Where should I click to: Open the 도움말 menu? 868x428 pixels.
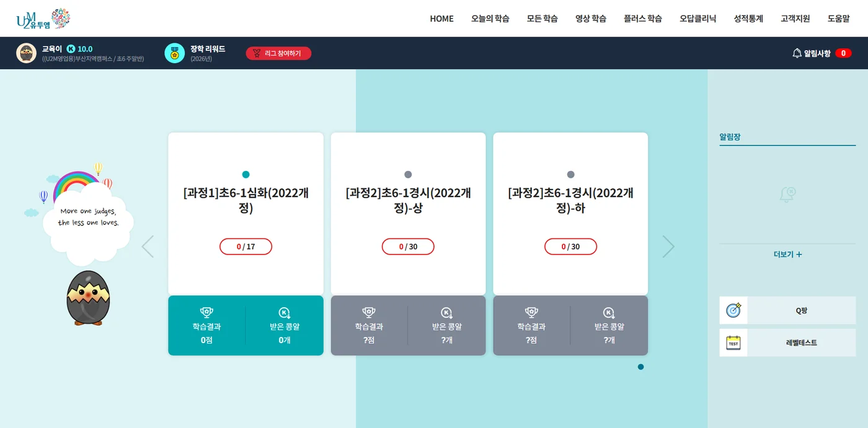click(838, 19)
